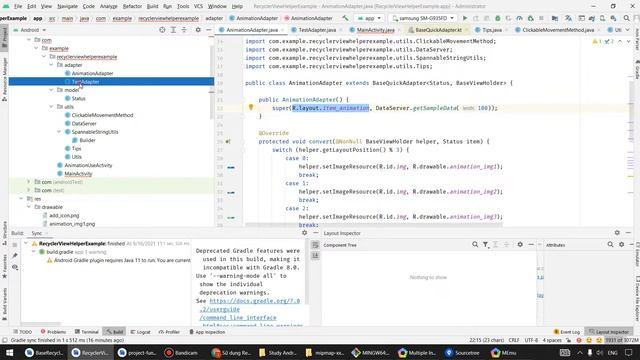
Task: Click the CRLF line separator in status bar
Action: pos(514,340)
